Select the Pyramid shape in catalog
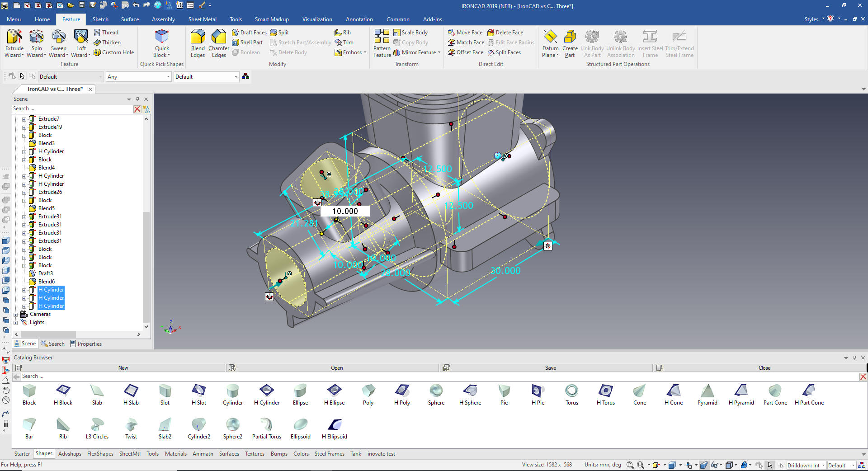Screen dimensions: 868x471 tap(707, 391)
